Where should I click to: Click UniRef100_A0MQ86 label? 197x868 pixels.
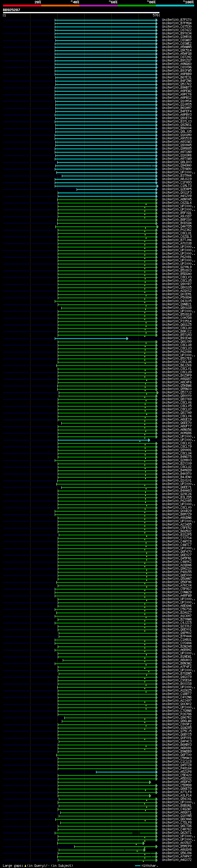[x=177, y=433]
